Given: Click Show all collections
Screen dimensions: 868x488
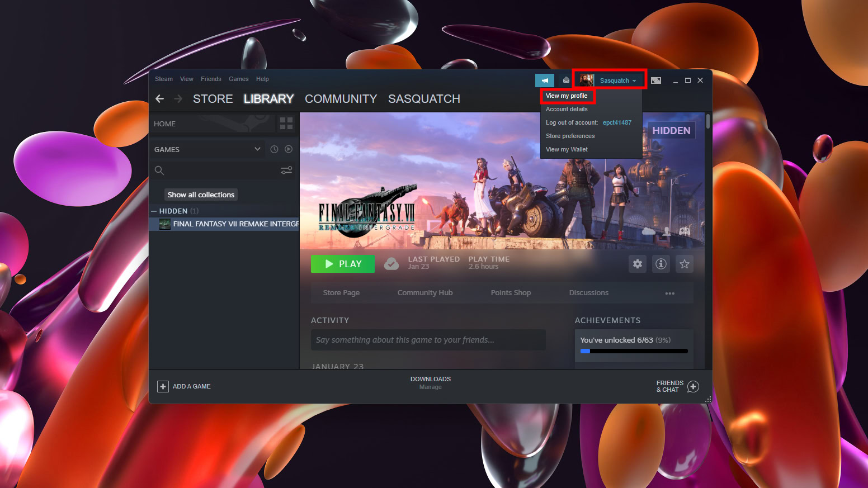Looking at the screenshot, I should click(x=201, y=195).
